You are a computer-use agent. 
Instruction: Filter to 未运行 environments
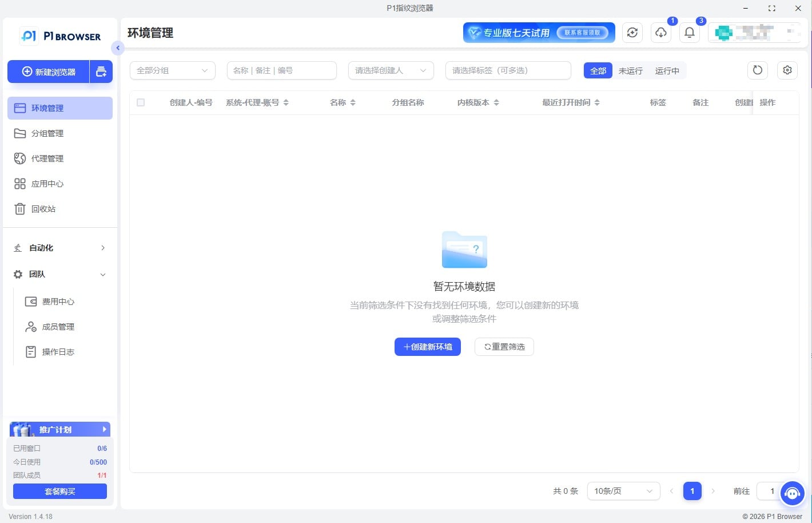pyautogui.click(x=631, y=70)
